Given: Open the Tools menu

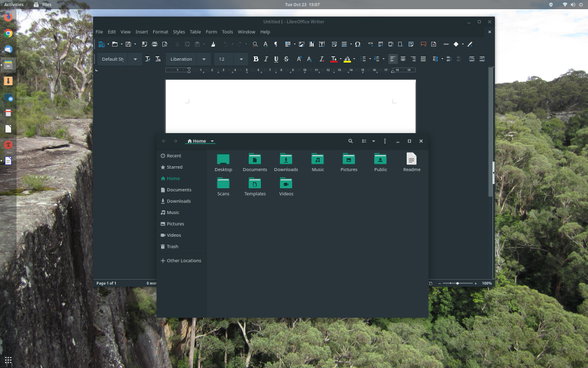Looking at the screenshot, I should tap(227, 32).
